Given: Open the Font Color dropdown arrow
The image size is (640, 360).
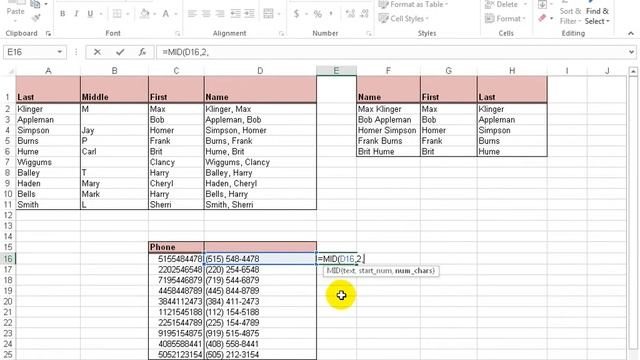Looking at the screenshot, I should pyautogui.click(x=176, y=14).
